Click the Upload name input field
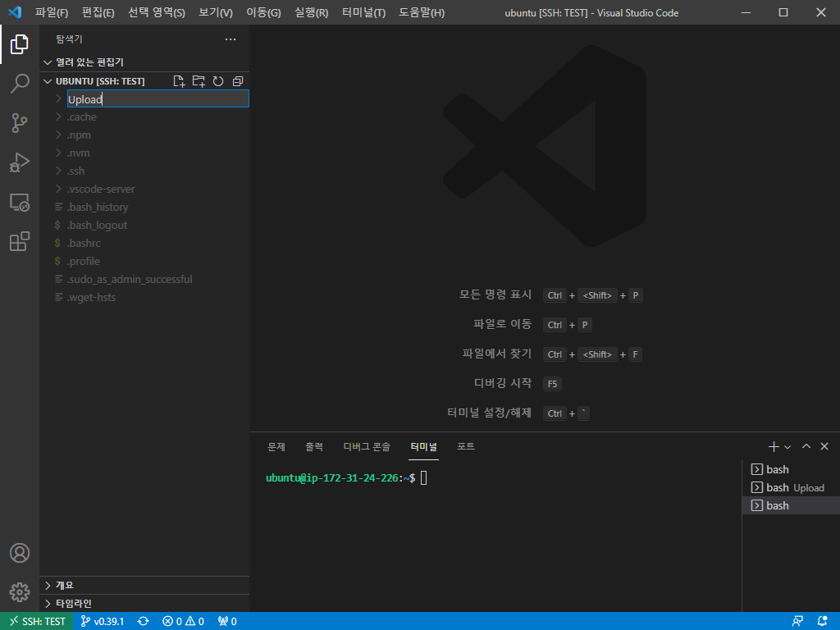 pos(158,99)
